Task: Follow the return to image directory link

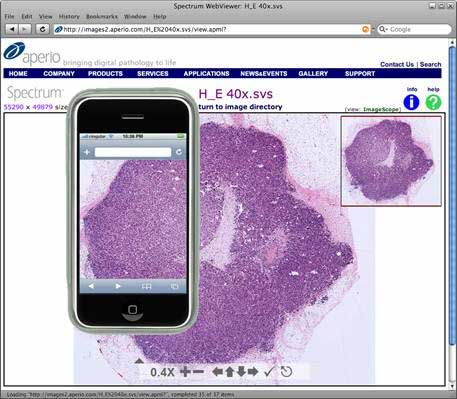Action: pyautogui.click(x=240, y=107)
